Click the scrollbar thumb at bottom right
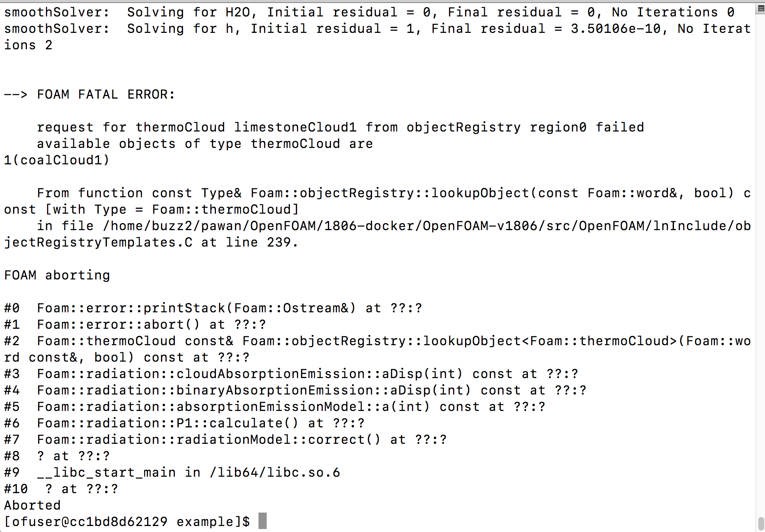 (x=761, y=523)
